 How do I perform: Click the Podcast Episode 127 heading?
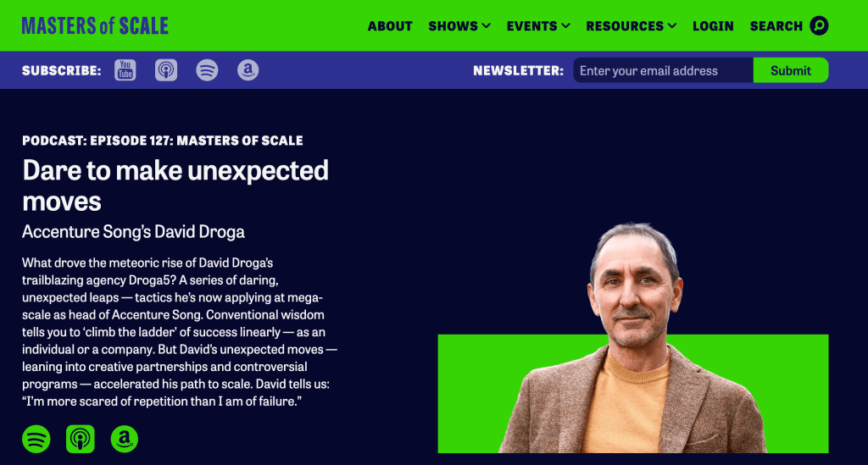click(162, 141)
